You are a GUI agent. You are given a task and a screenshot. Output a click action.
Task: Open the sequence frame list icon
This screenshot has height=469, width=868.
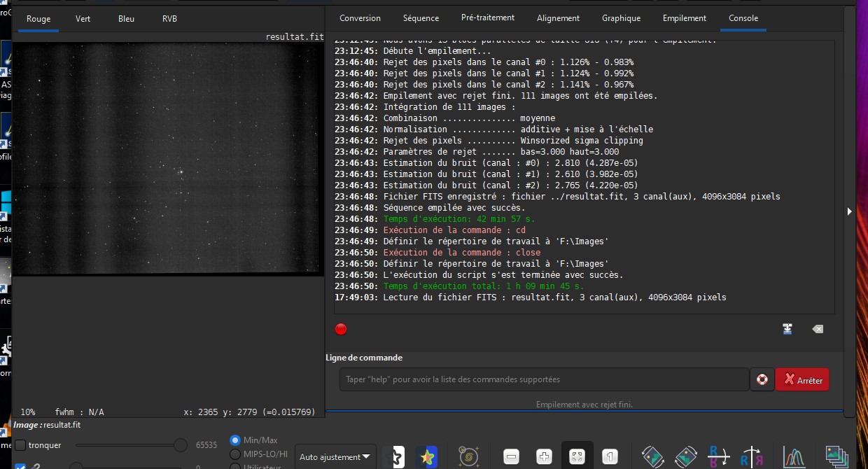tap(836, 457)
